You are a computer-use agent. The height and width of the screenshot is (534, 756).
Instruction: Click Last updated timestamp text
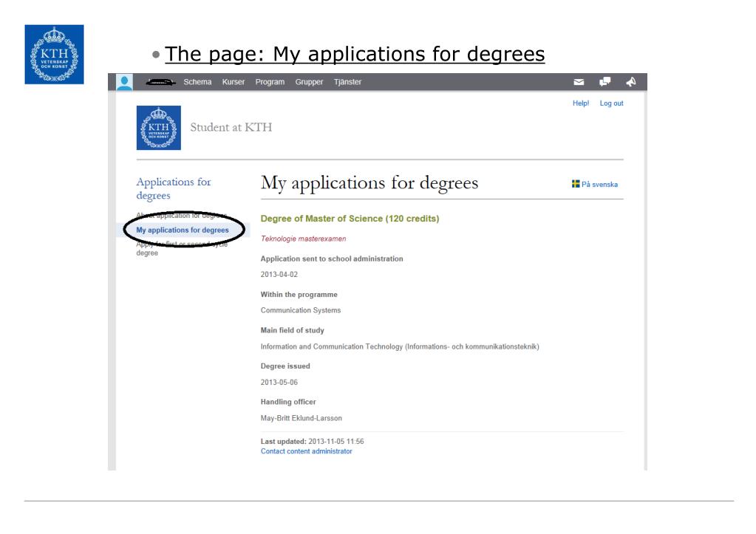[312, 441]
